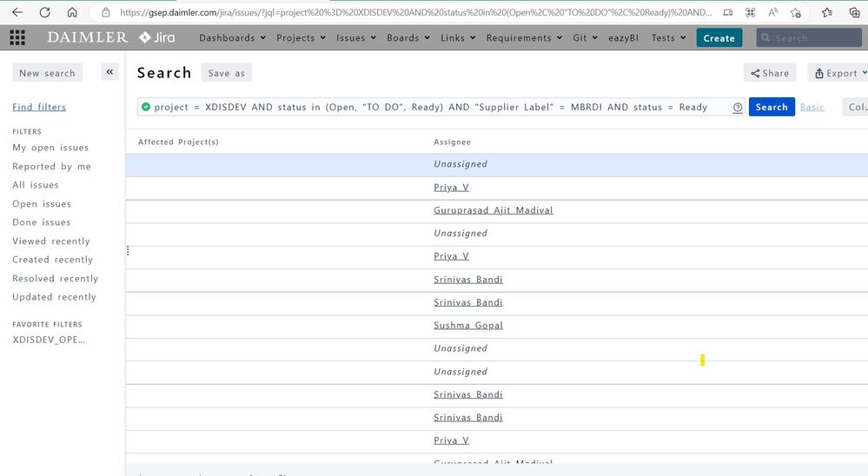Open eazyBI from the navigation bar
The height and width of the screenshot is (476, 868).
point(623,37)
